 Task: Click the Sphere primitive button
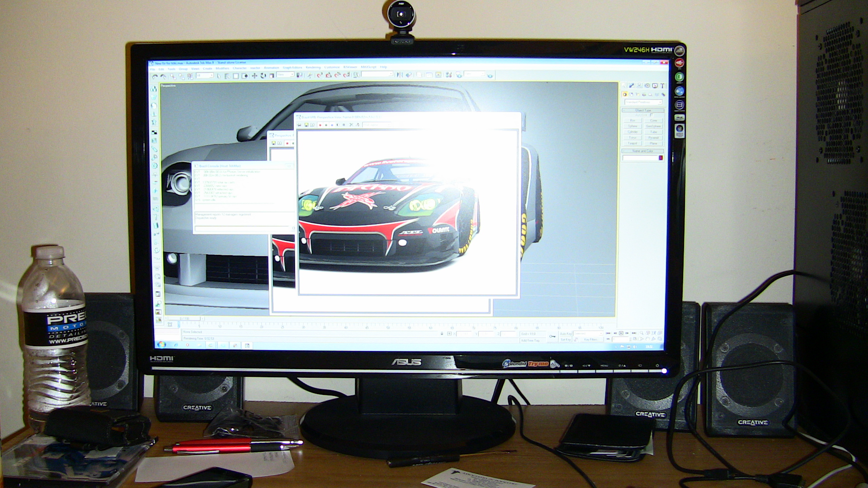[632, 126]
